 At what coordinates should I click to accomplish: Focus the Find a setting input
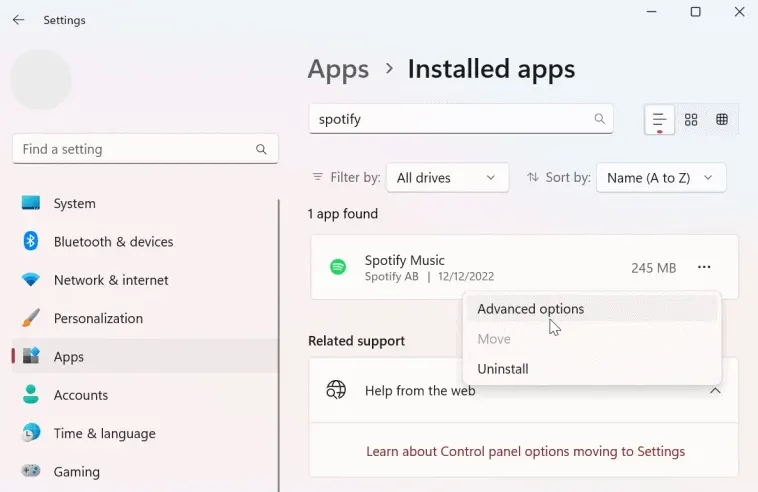point(146,149)
